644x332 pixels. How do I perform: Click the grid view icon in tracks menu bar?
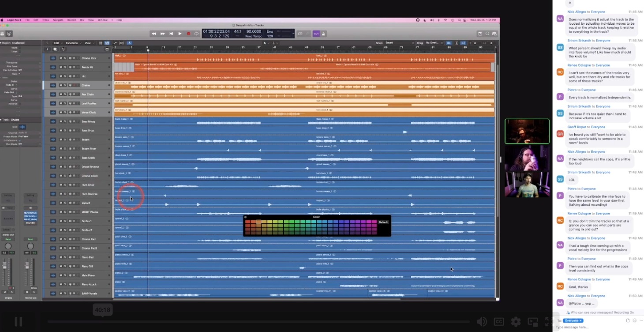pyautogui.click(x=101, y=43)
